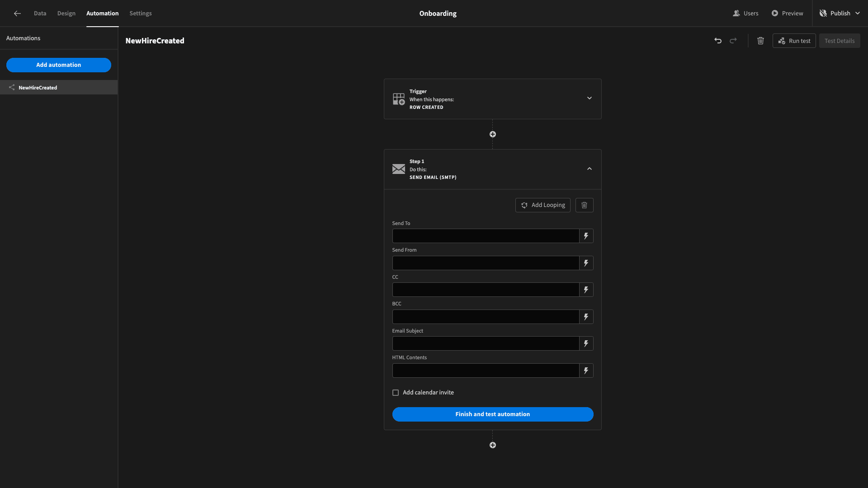The image size is (868, 488).
Task: Click the Onboarding app title
Action: pos(438,14)
